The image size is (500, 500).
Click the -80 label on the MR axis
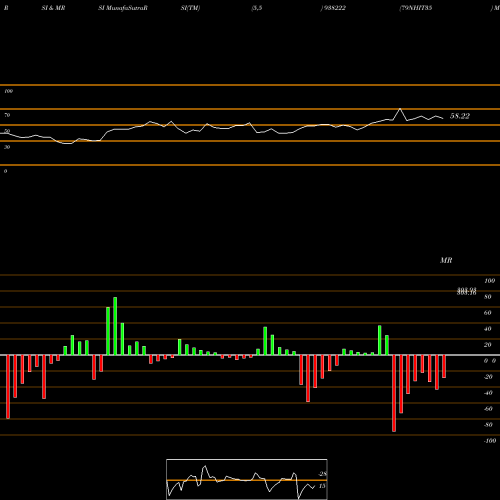[x=488, y=425]
